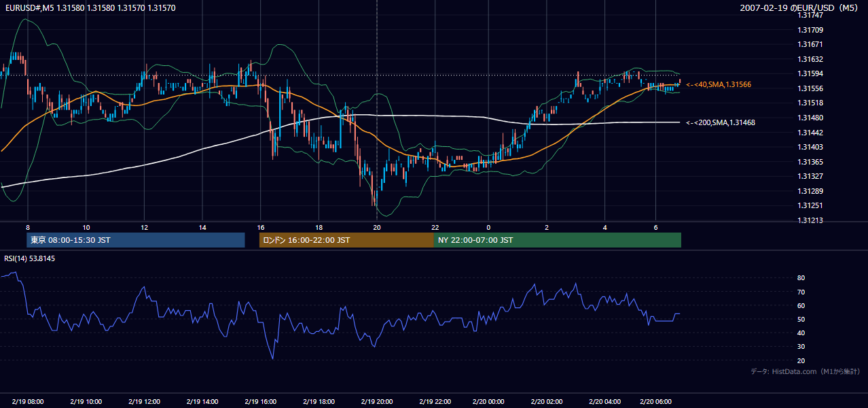Click price axis label 1.31747
Screen dimensions: 868x408
[810, 15]
